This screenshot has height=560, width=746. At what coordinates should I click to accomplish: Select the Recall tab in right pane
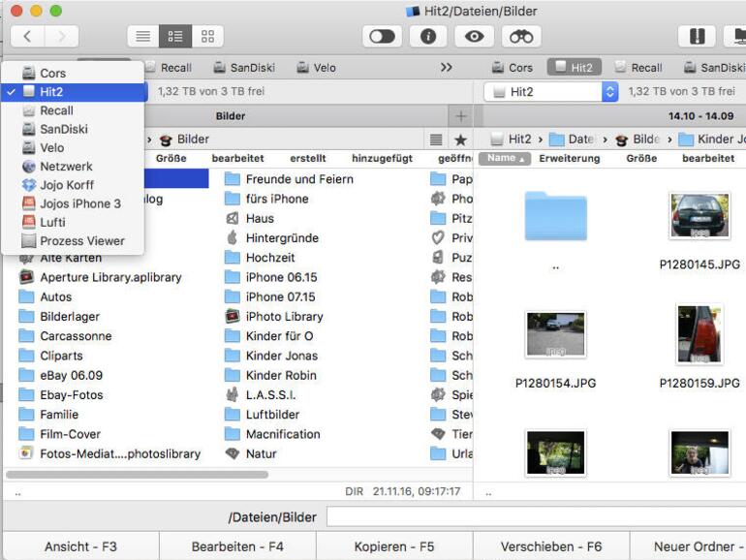(639, 68)
